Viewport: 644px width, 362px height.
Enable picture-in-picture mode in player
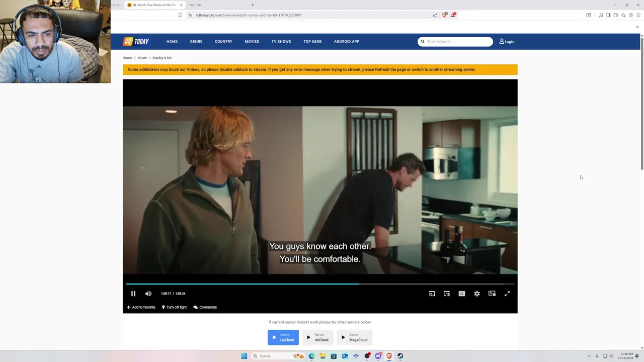(x=492, y=294)
